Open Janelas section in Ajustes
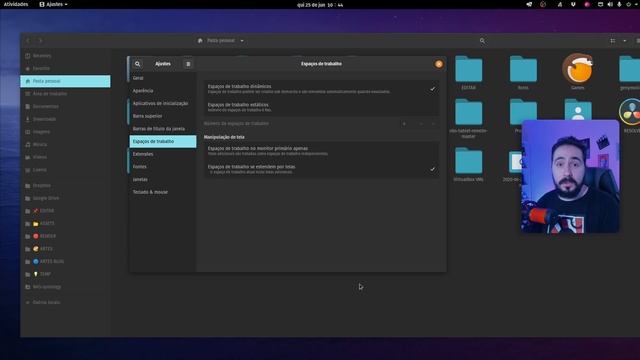 point(162,179)
